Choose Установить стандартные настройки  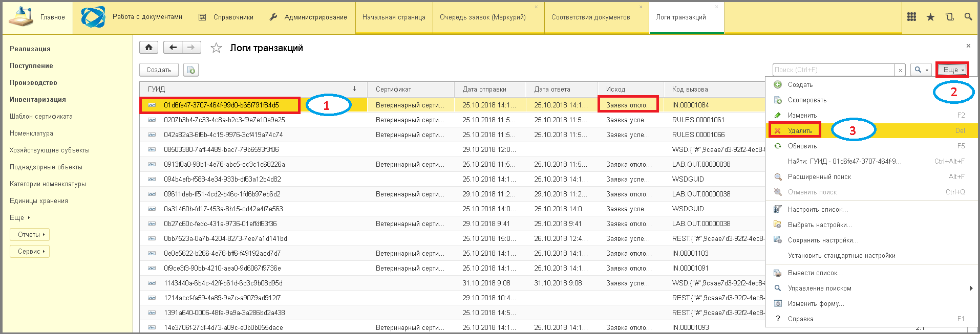click(871, 255)
